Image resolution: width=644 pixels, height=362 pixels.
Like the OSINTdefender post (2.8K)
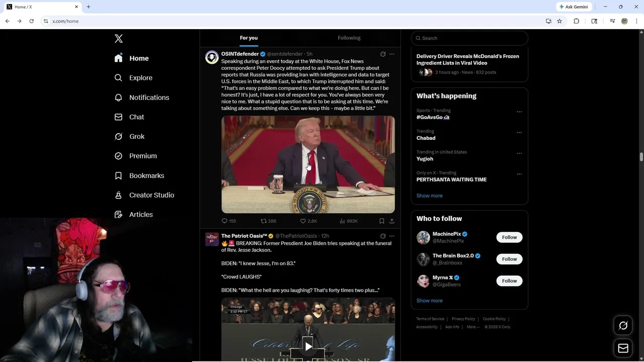pos(308,221)
